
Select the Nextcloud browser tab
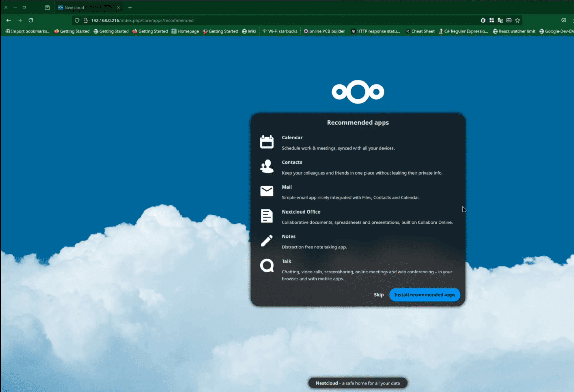click(x=89, y=8)
